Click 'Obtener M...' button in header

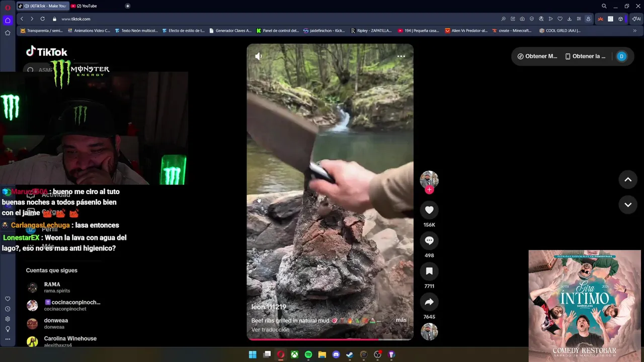coord(537,56)
